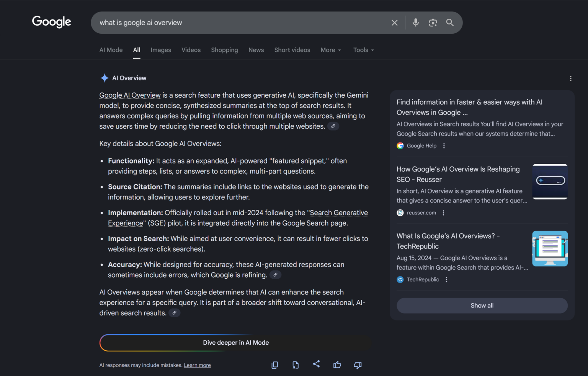Click the AI Overview sparkle icon

pyautogui.click(x=104, y=78)
